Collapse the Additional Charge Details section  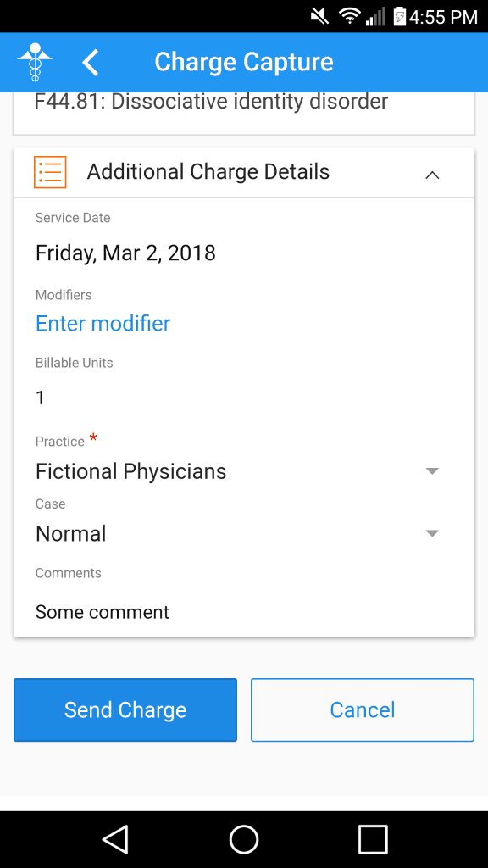pyautogui.click(x=432, y=175)
